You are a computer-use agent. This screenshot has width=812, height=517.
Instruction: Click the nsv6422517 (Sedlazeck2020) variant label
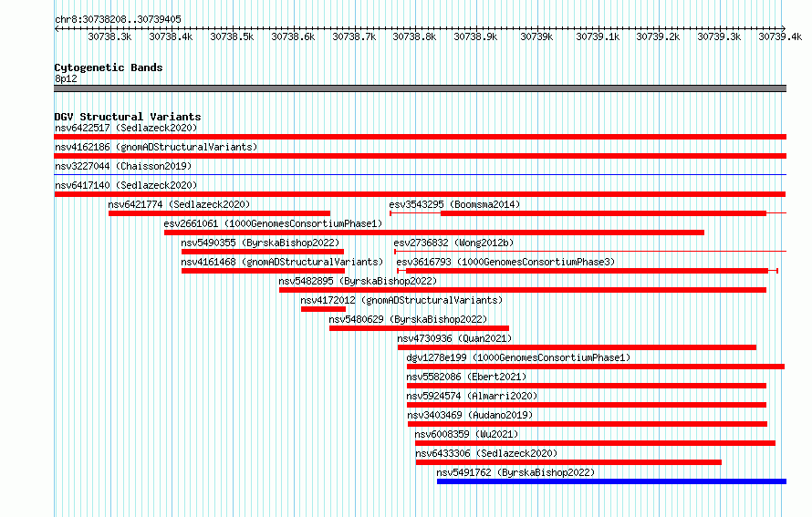tap(126, 128)
